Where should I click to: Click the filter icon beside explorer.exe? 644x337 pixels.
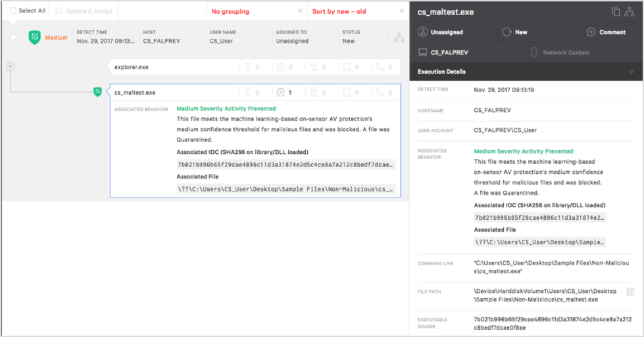11,66
